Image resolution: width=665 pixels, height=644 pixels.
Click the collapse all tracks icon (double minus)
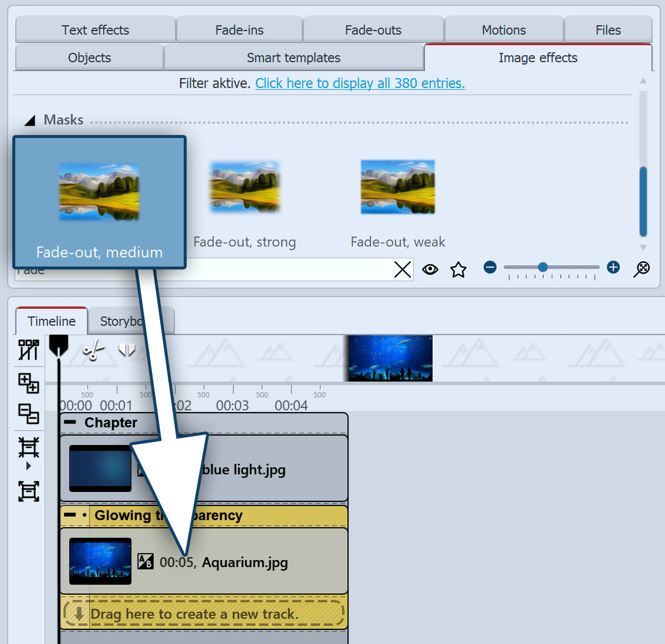coord(28,414)
